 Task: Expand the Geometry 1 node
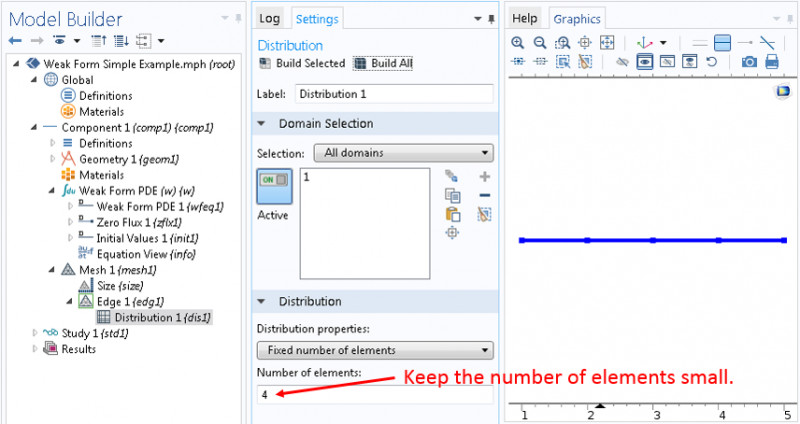(x=53, y=159)
